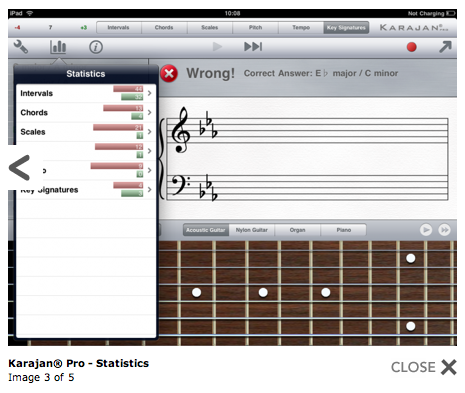This screenshot has width=465, height=393.
Task: Show the info circle icon
Action: [x=96, y=47]
